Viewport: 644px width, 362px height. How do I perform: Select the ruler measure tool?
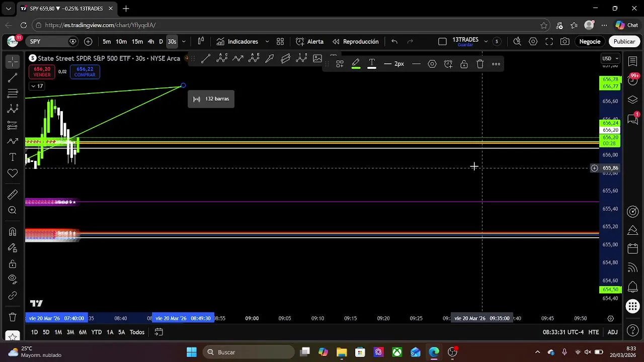click(x=13, y=195)
